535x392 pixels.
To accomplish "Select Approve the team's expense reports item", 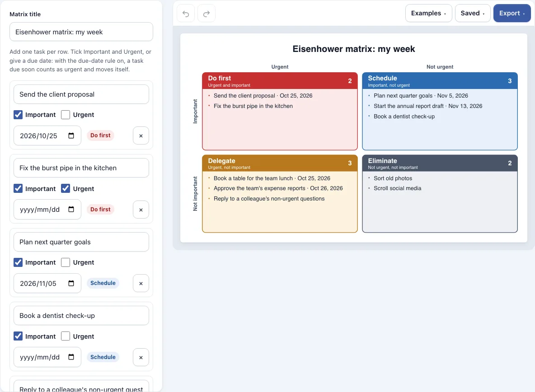I will pyautogui.click(x=278, y=188).
